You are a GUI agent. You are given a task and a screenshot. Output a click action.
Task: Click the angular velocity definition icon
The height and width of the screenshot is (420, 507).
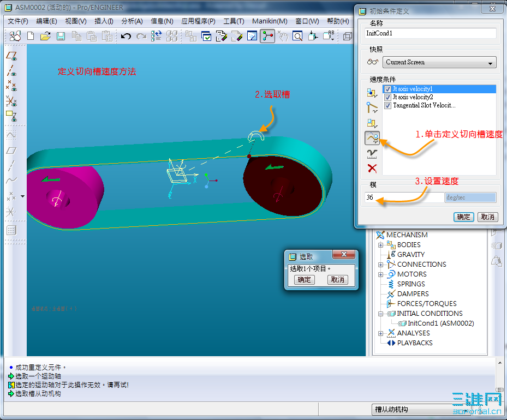372,123
